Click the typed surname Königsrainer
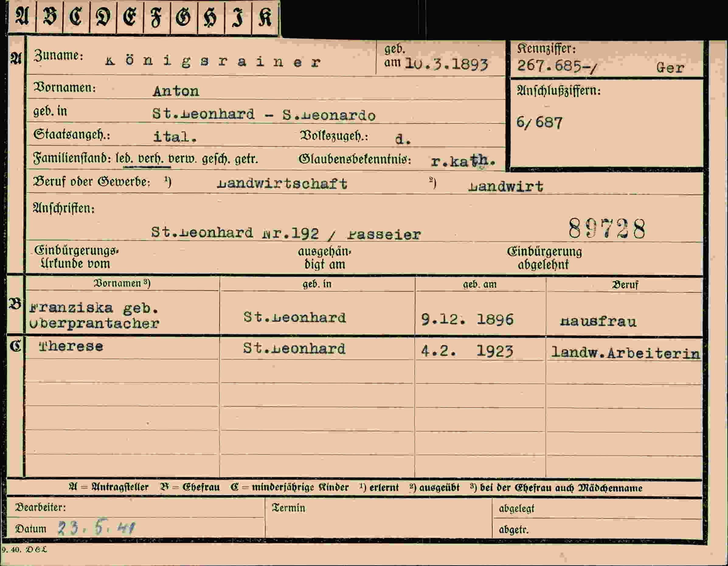728x566 pixels. pyautogui.click(x=213, y=62)
